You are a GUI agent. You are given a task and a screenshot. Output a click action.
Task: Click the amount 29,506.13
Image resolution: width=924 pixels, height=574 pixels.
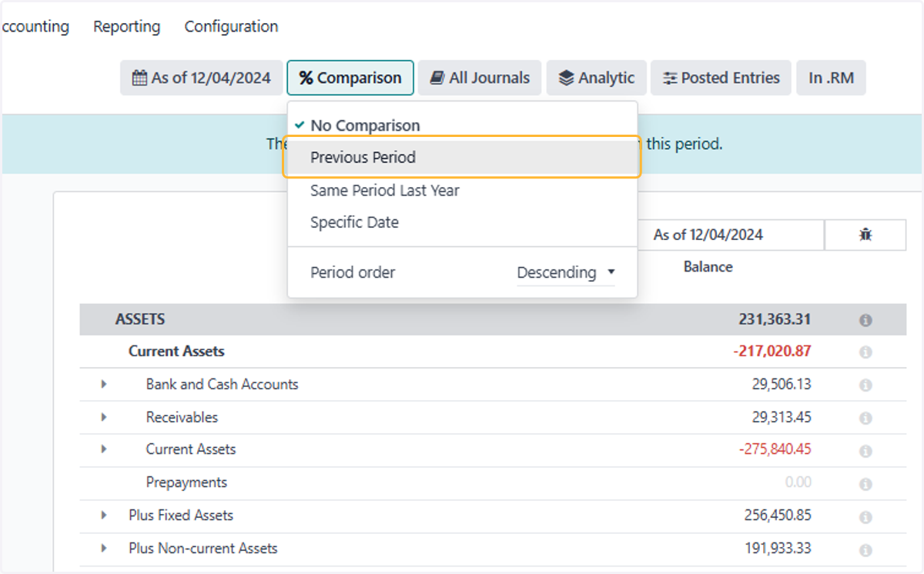click(x=782, y=384)
